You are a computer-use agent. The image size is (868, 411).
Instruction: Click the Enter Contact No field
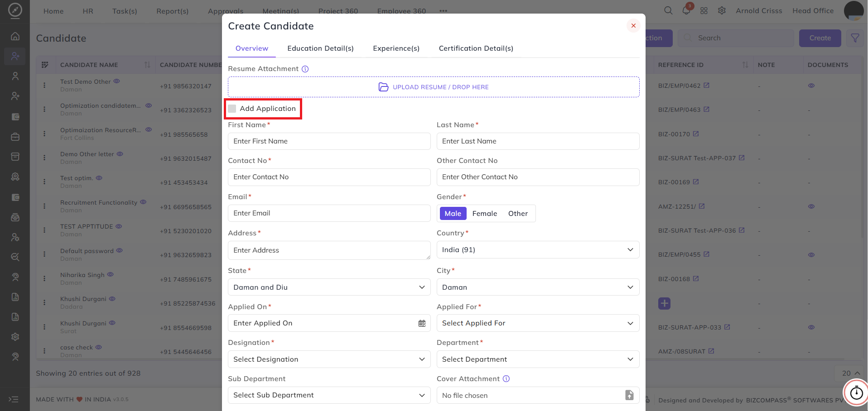[x=329, y=177]
